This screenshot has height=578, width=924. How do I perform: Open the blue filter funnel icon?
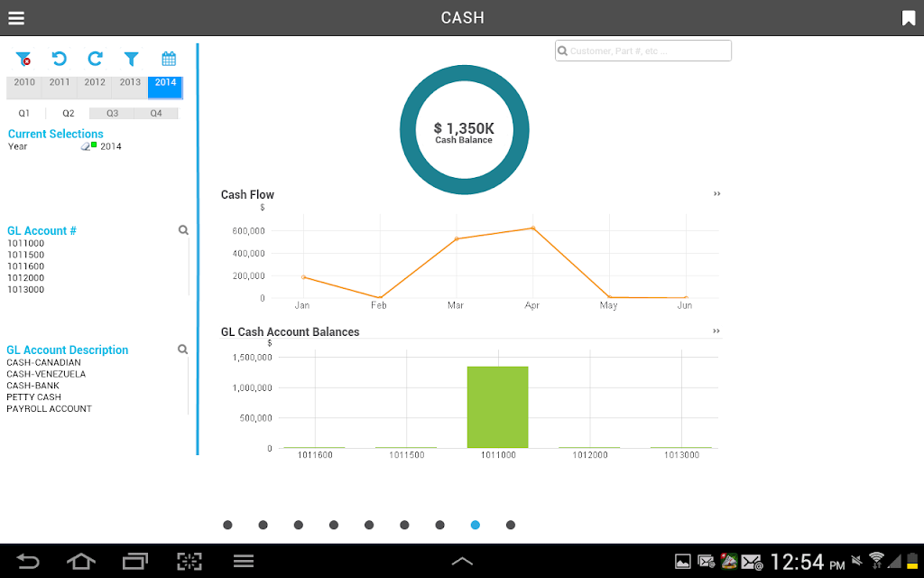[132, 59]
